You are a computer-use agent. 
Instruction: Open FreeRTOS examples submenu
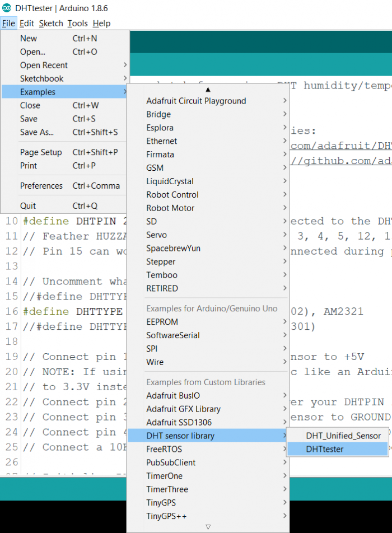pos(208,449)
